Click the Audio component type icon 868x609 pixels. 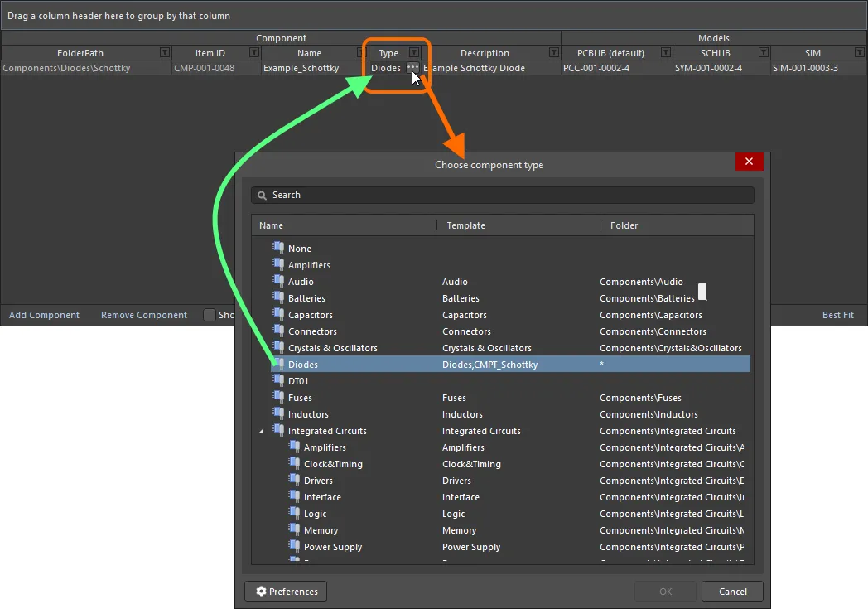[278, 281]
